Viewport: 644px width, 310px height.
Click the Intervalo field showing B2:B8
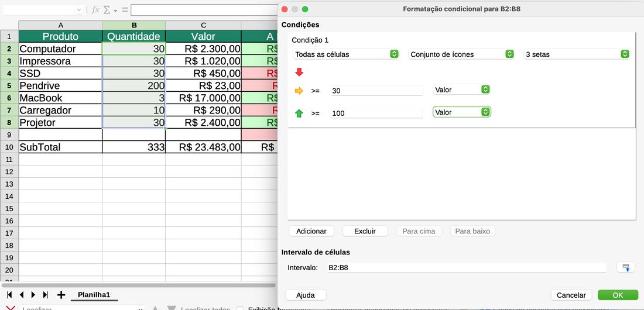pos(466,268)
